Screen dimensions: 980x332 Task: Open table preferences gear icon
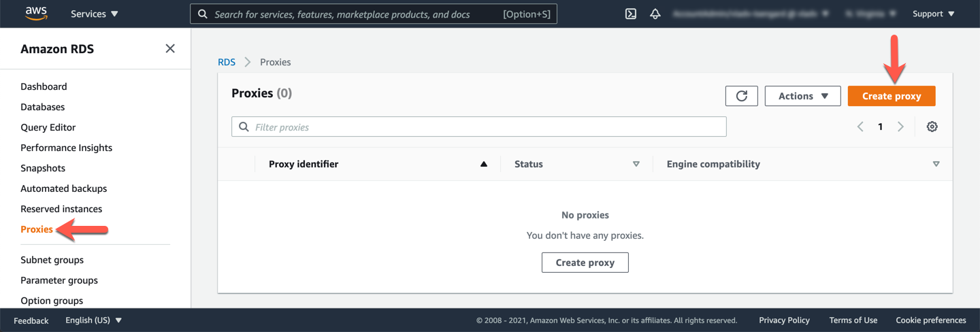point(932,127)
